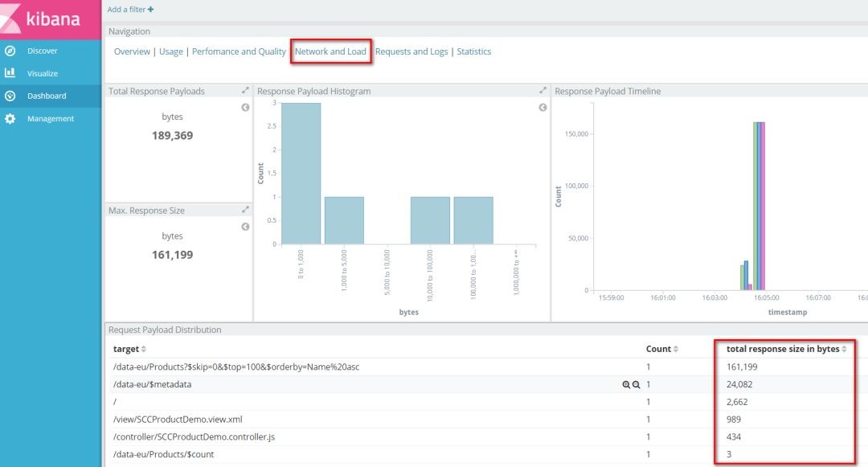Expand the Max. Response Size panel fullscreen
868x467 pixels.
pyautogui.click(x=245, y=210)
